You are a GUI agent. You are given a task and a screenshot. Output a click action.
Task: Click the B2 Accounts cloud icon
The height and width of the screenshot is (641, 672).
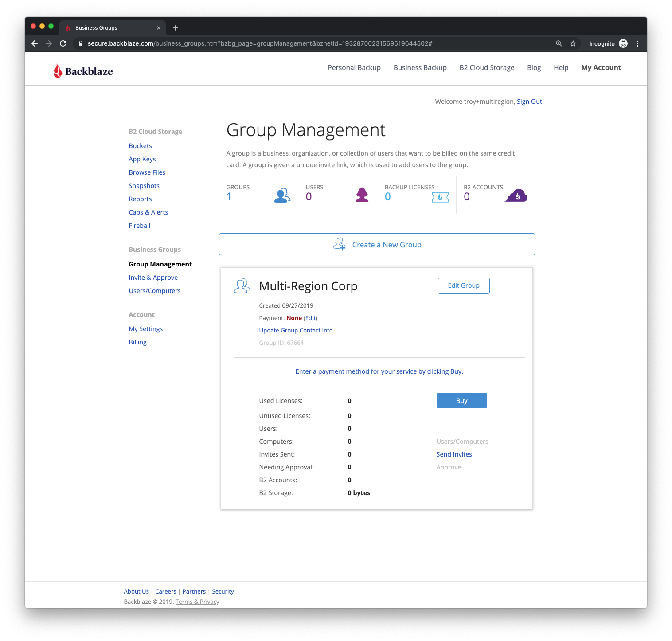pos(516,195)
